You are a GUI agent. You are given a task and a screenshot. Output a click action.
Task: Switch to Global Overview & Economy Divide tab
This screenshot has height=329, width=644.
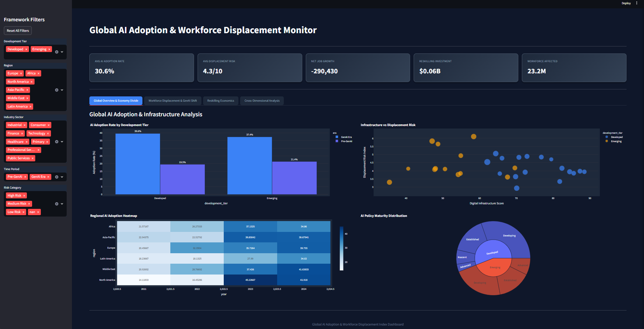pyautogui.click(x=116, y=101)
